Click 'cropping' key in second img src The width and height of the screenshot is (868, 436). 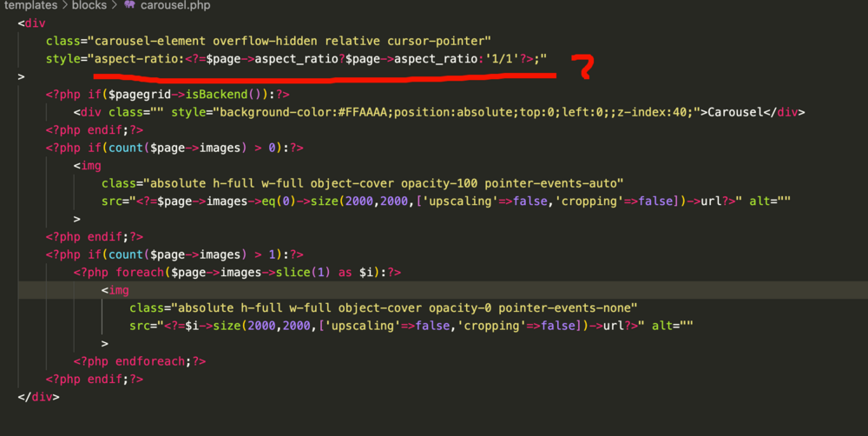tap(488, 326)
